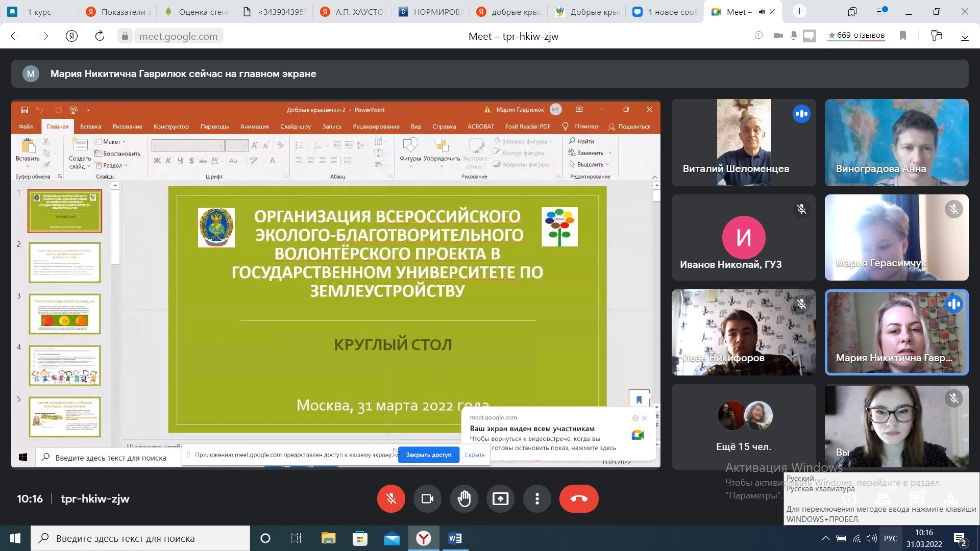Switch to the 'Вставка' ribbon tab
Viewport: 980px width, 551px height.
point(90,127)
